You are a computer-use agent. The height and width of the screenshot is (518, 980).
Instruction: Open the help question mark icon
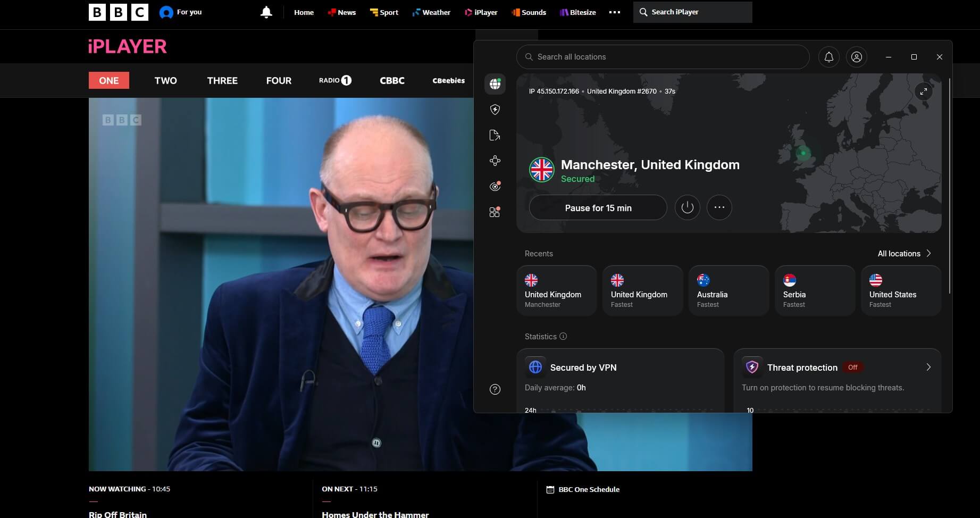tap(495, 389)
